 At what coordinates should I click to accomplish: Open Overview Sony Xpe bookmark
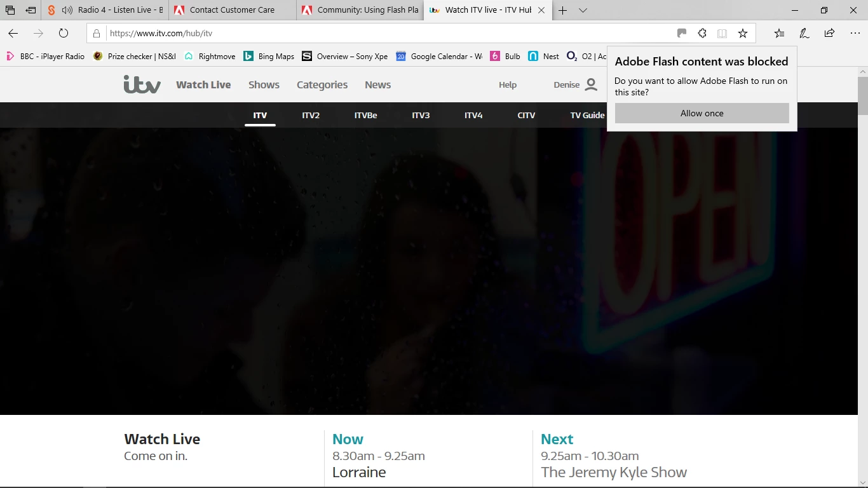345,57
